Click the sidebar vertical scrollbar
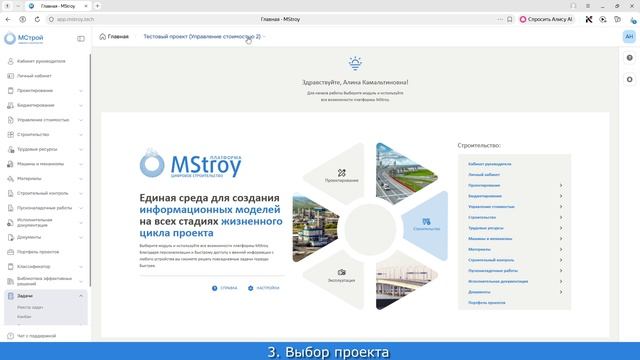 pos(90,169)
